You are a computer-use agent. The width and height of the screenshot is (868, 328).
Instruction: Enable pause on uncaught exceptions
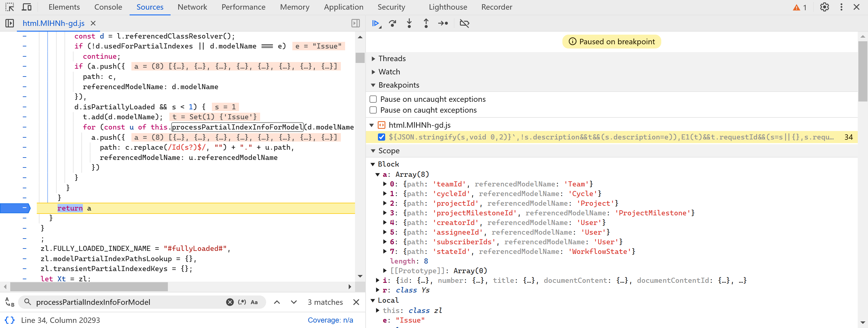[373, 99]
